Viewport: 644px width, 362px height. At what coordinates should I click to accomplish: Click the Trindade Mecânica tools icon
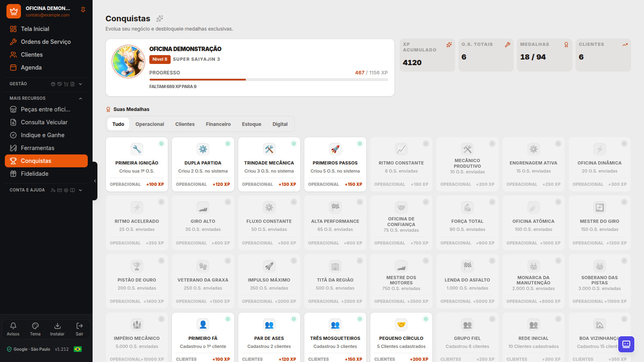[x=269, y=149]
